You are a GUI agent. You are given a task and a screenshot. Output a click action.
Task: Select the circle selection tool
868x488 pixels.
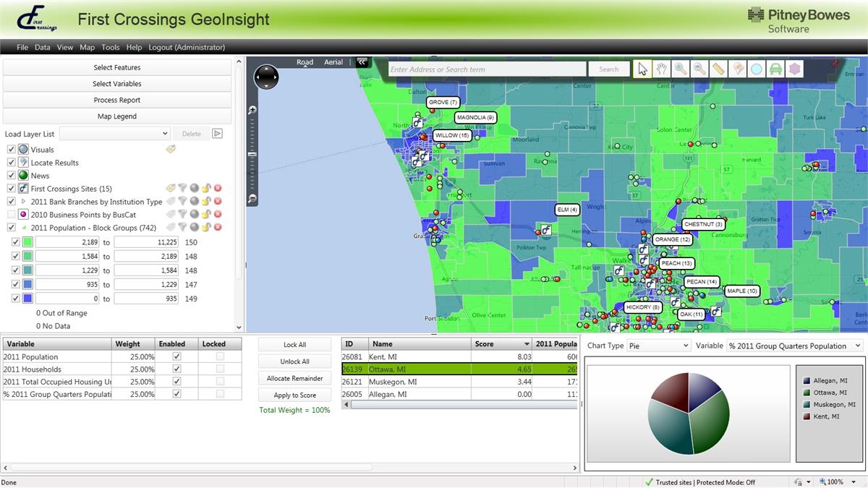point(756,69)
